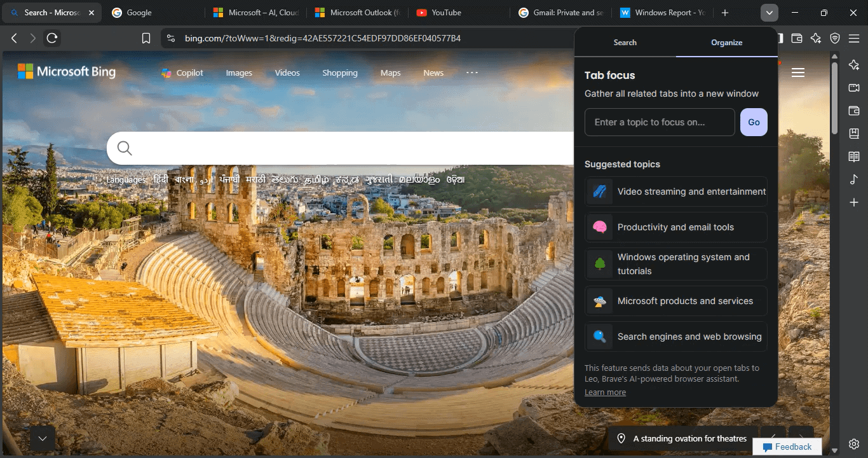Select Productivity and email tools topic
The image size is (868, 458).
(x=676, y=227)
